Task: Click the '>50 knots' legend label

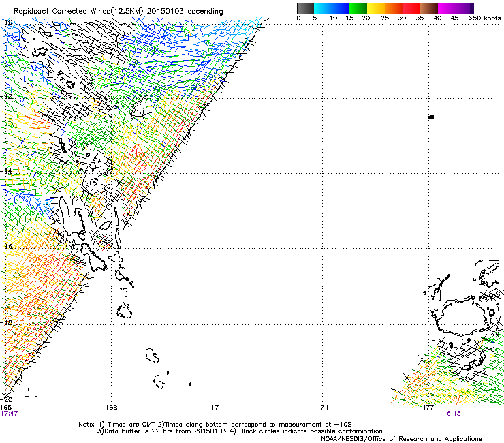Action: click(484, 18)
